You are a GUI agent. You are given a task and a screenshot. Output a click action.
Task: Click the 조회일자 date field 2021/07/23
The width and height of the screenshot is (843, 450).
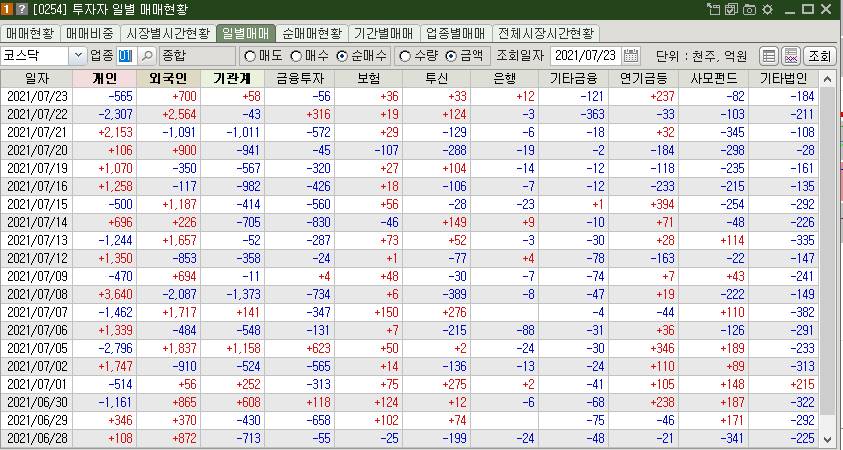[585, 56]
